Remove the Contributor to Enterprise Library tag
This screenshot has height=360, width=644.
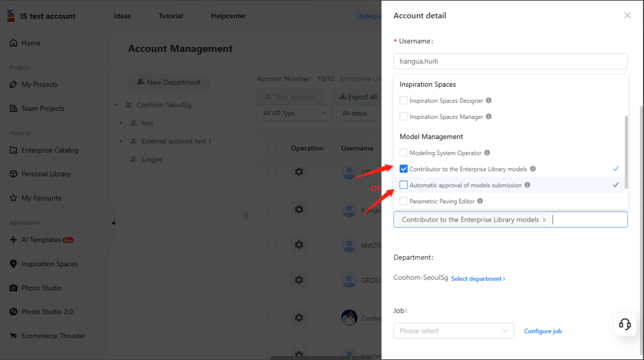click(x=544, y=220)
